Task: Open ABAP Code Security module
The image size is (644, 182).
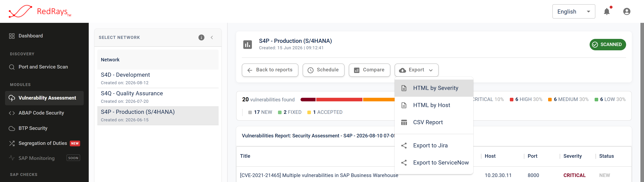Action: click(x=44, y=113)
